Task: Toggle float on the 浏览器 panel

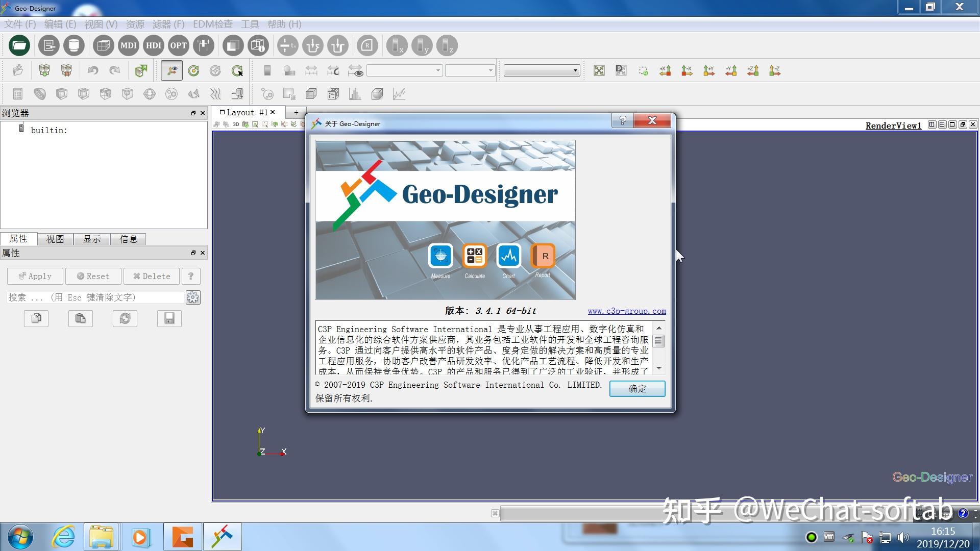Action: click(x=193, y=113)
